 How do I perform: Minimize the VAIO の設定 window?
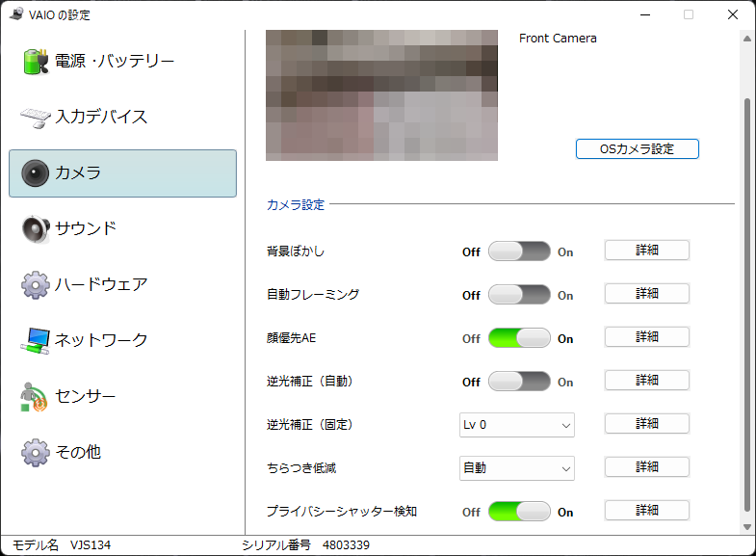click(645, 15)
